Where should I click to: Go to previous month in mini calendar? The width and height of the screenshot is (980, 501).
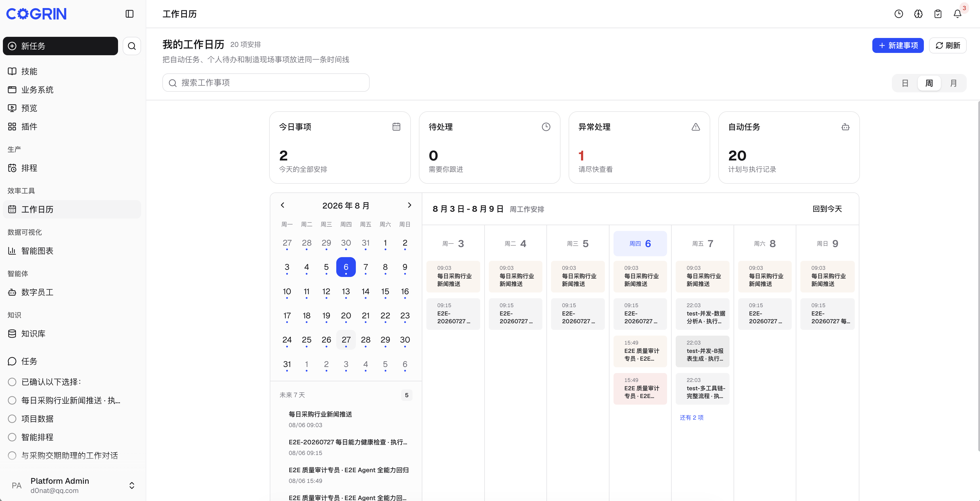pos(282,205)
